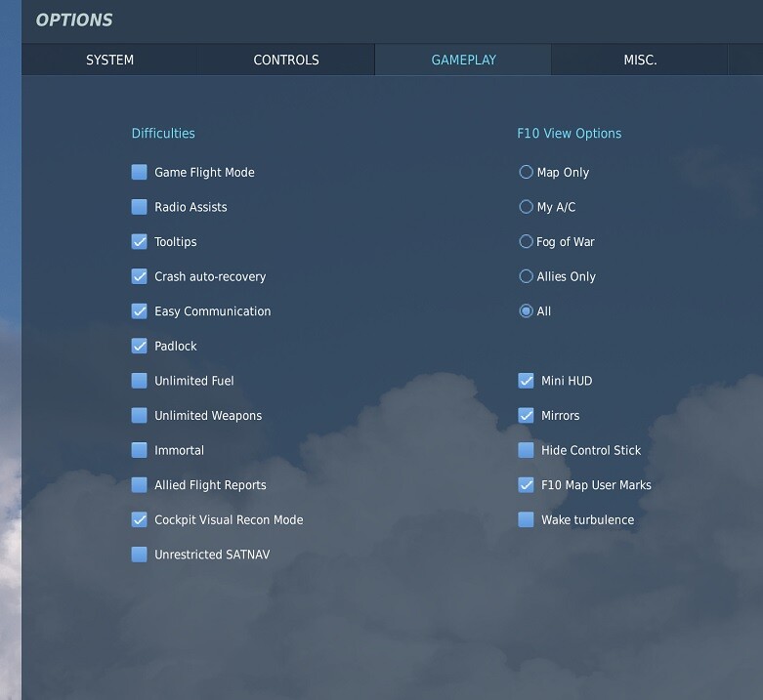Turn on Wake turbulence
This screenshot has width=763, height=700.
click(x=526, y=519)
